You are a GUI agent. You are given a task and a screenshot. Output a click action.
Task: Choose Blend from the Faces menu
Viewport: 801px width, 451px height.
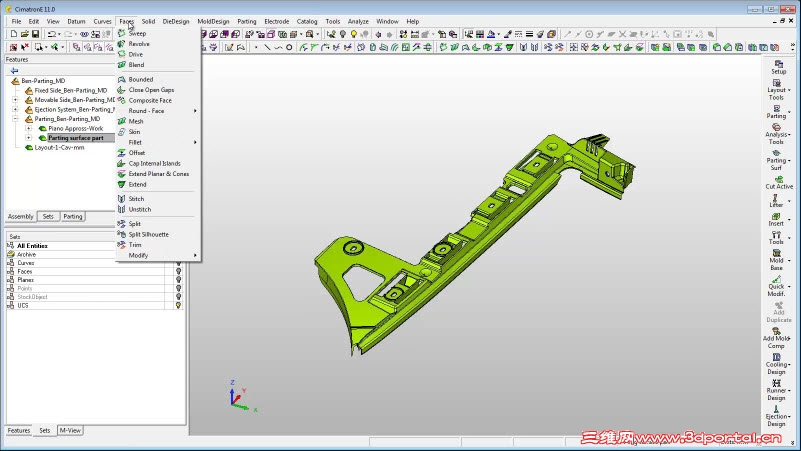pos(136,65)
